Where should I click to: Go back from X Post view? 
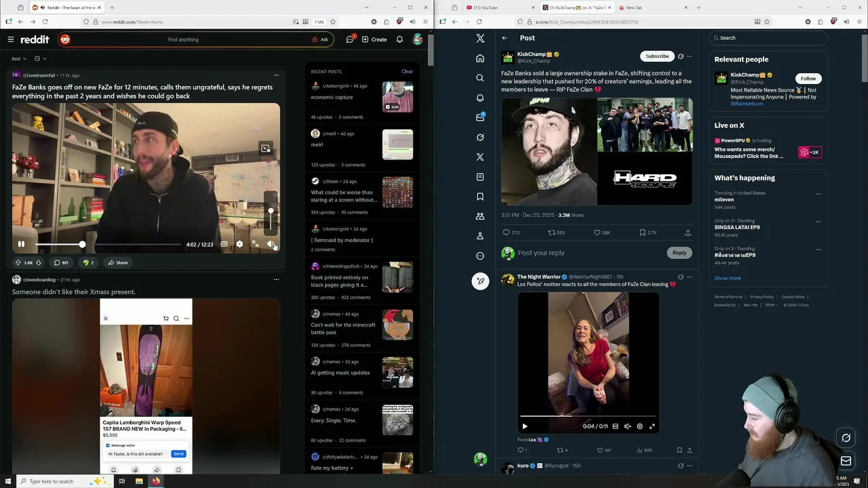coord(505,38)
